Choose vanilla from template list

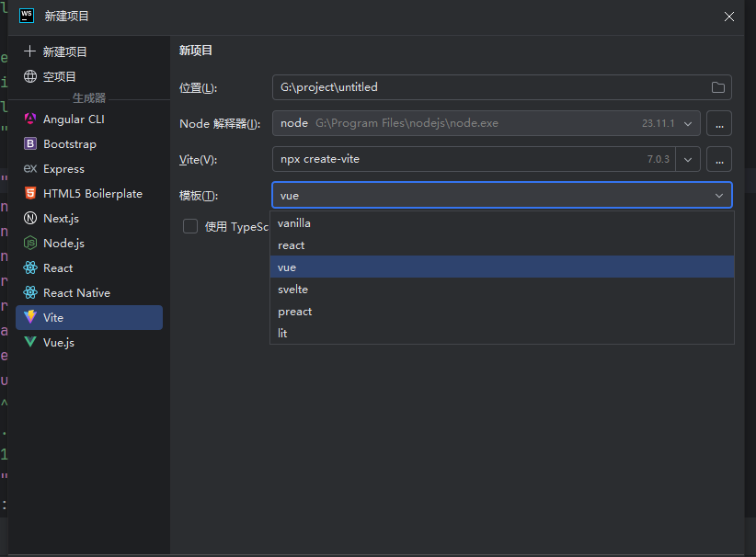pyautogui.click(x=502, y=223)
